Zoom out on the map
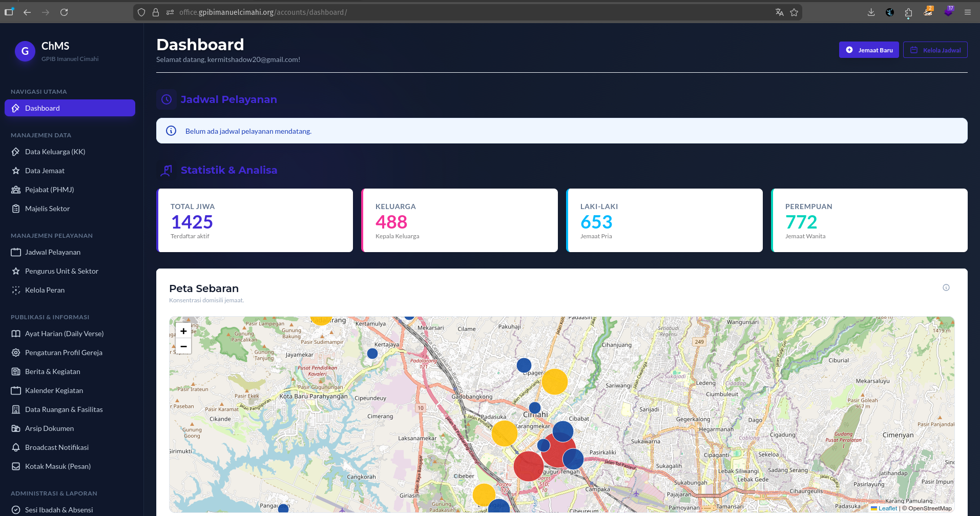Screen dimensions: 980x516 [x=183, y=346]
